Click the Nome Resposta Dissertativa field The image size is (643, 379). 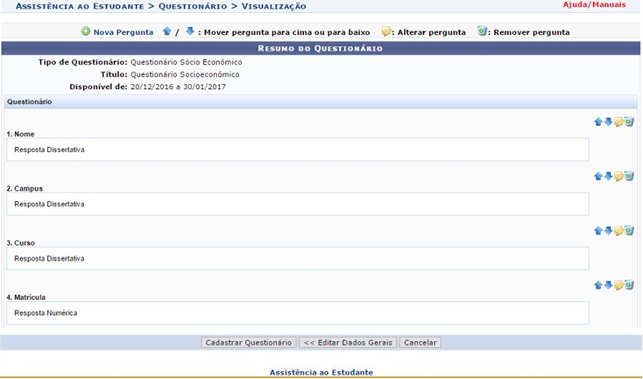298,150
